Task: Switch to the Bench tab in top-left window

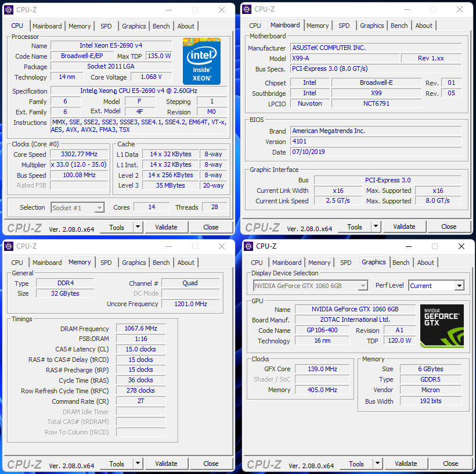Action: (161, 26)
